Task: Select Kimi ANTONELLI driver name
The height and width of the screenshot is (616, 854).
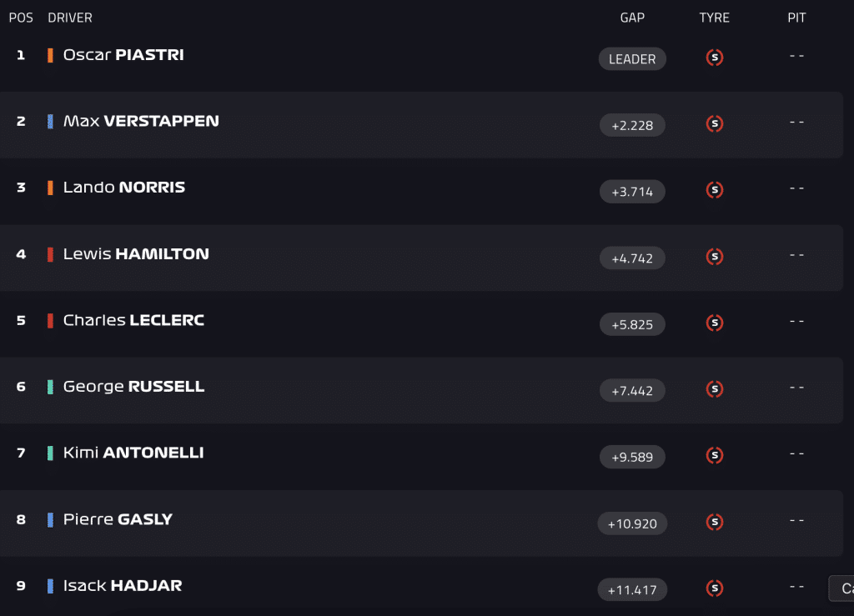Action: click(133, 452)
